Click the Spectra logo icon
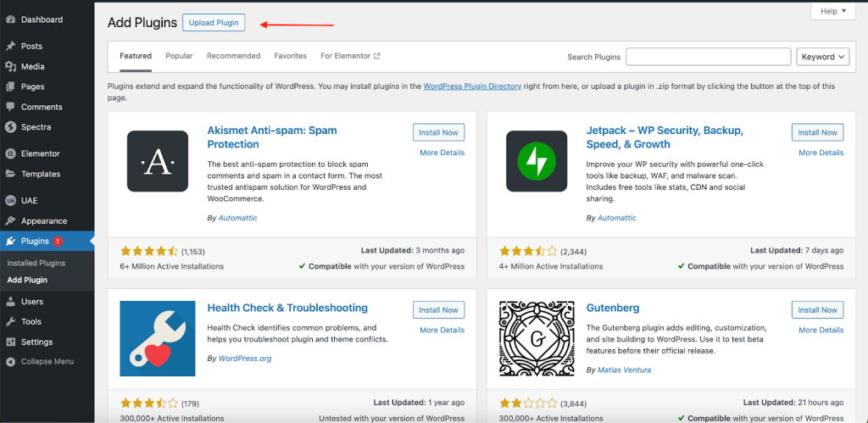 pos(10,127)
